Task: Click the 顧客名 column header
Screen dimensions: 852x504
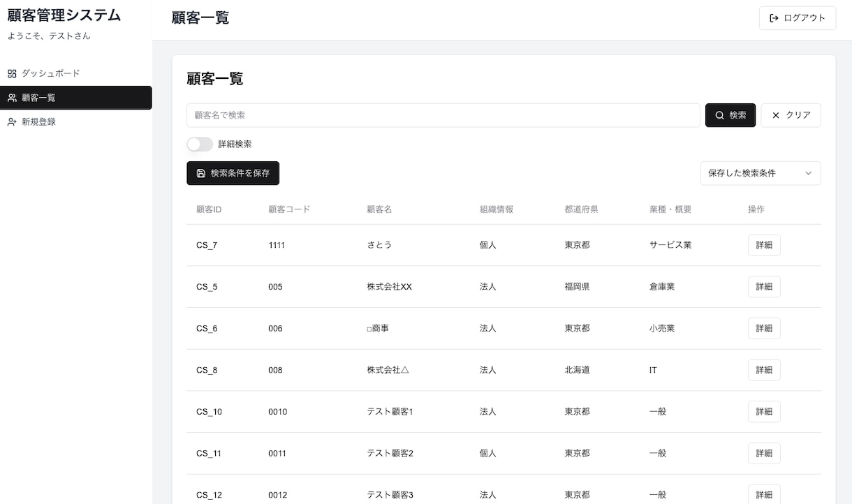Action: pyautogui.click(x=379, y=209)
